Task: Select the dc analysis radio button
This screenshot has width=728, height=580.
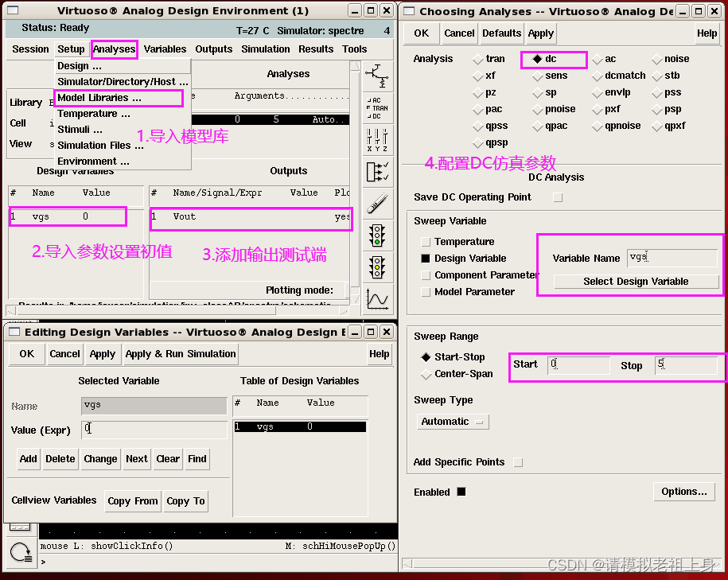Action: [537, 59]
